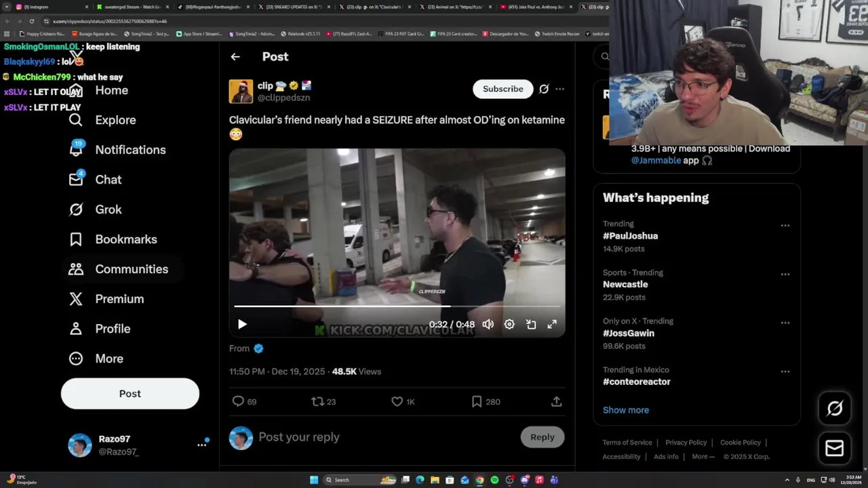Expand the footer More menu
868x488 pixels.
coord(703,457)
